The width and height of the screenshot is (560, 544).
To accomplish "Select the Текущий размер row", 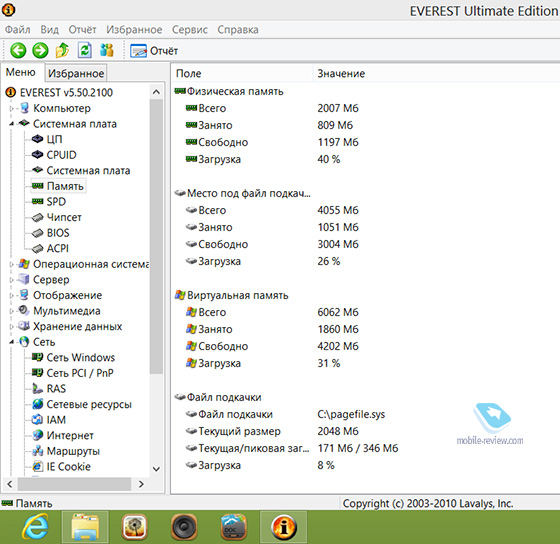I will click(x=272, y=431).
